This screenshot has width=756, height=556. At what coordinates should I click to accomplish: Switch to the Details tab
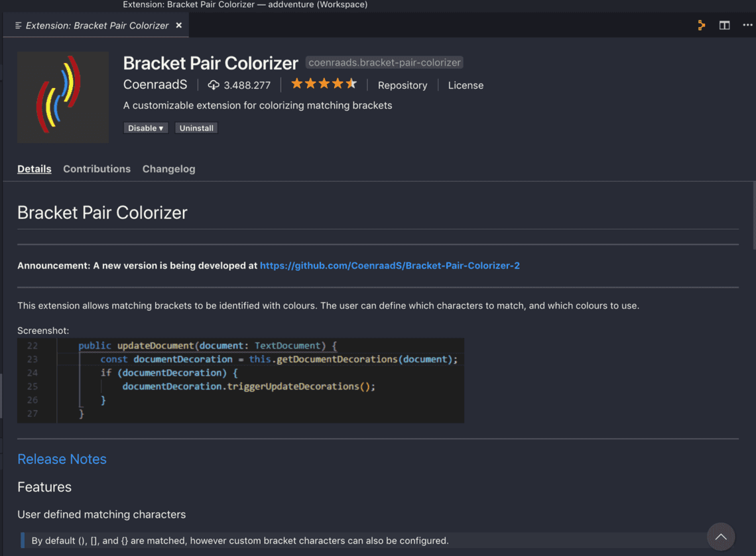point(34,169)
